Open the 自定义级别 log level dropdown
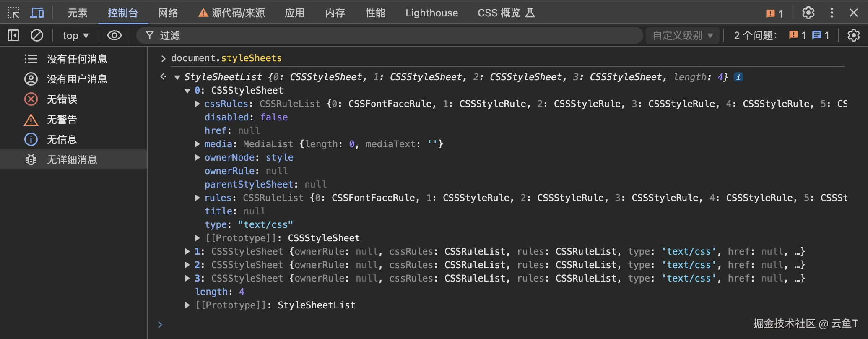Viewport: 868px width, 339px height. coord(683,35)
